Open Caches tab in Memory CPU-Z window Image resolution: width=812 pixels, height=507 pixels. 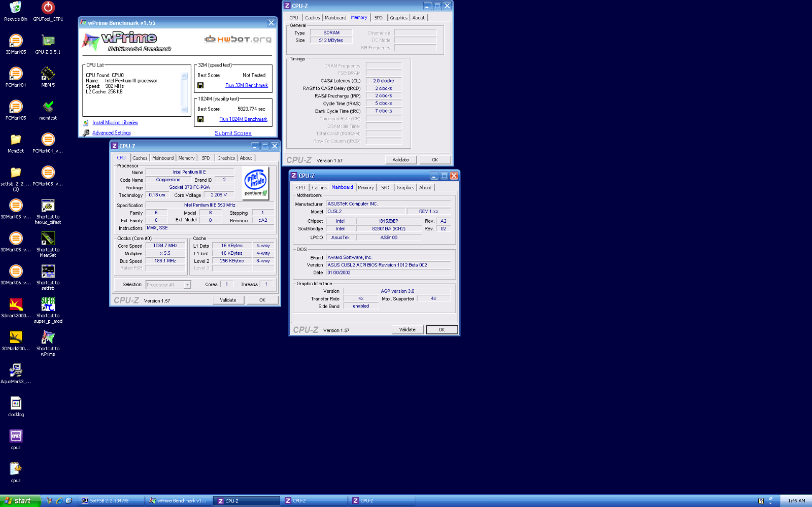click(x=312, y=18)
